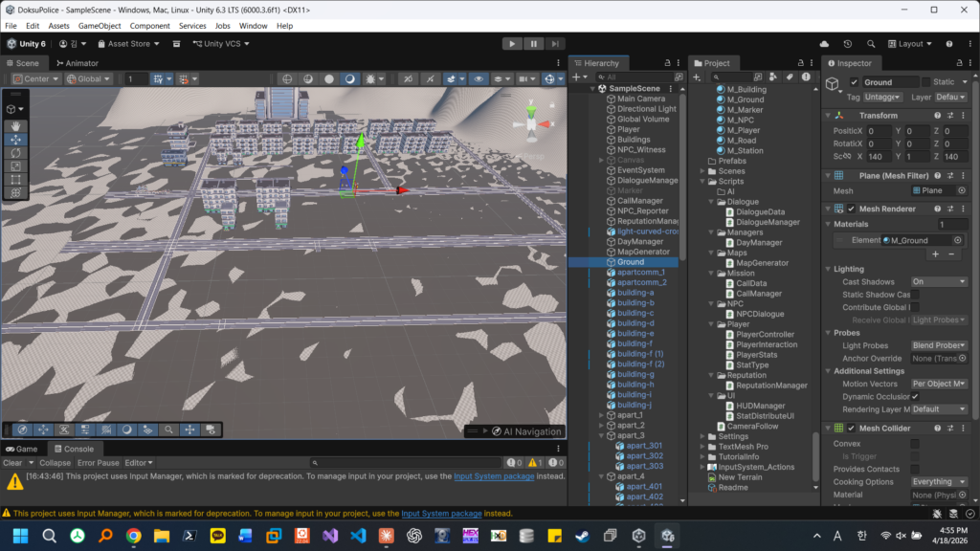
Task: Switch to the Animator tab
Action: (x=78, y=63)
